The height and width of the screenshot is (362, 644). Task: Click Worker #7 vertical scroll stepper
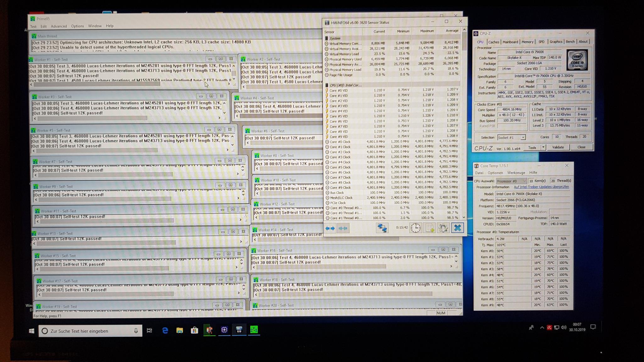(x=242, y=168)
